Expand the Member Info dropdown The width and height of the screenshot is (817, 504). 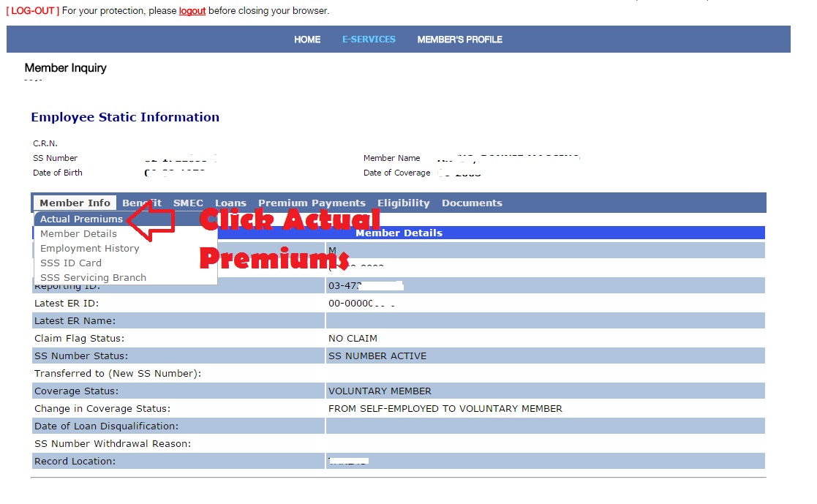click(75, 203)
